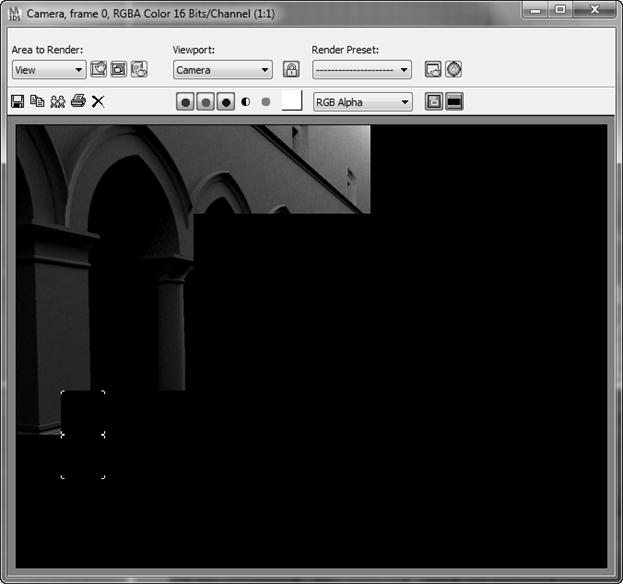Open the Render Setup dialog icon
The height and width of the screenshot is (584, 623).
pos(433,70)
